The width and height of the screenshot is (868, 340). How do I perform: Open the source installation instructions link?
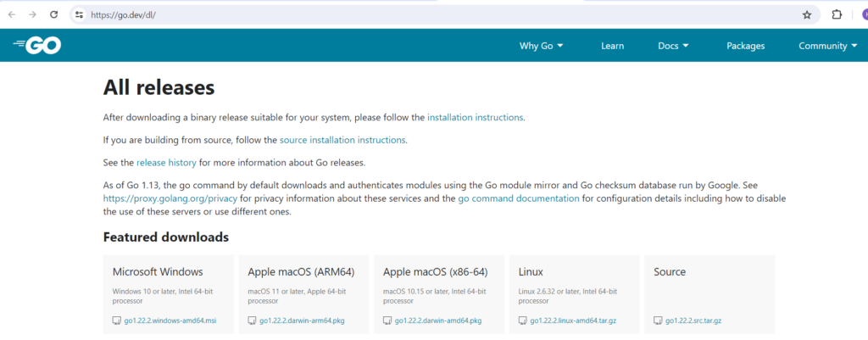tap(342, 140)
